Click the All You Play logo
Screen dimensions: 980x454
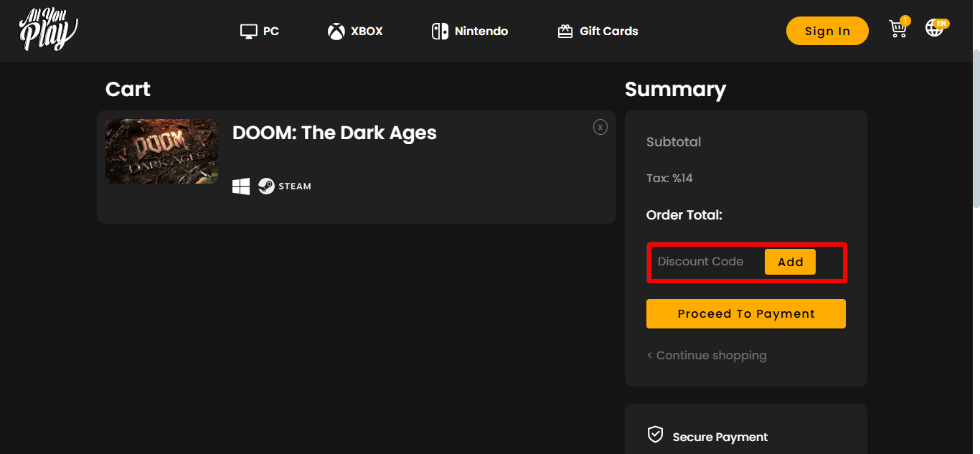[x=48, y=30]
